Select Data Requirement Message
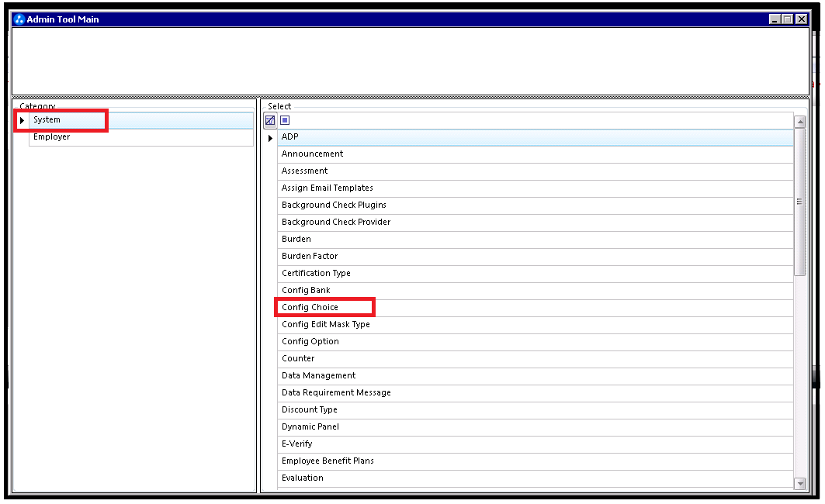Viewport: 825px width, 504px height. [x=535, y=393]
